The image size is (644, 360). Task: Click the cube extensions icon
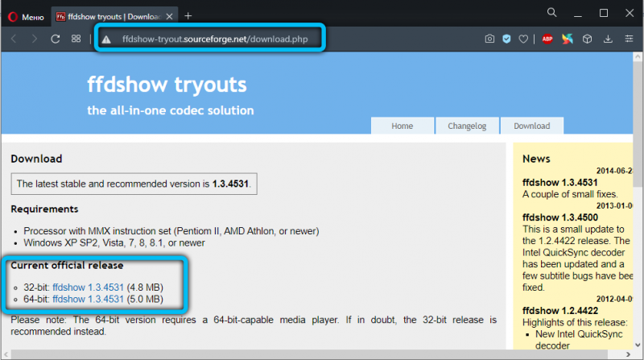(x=588, y=39)
